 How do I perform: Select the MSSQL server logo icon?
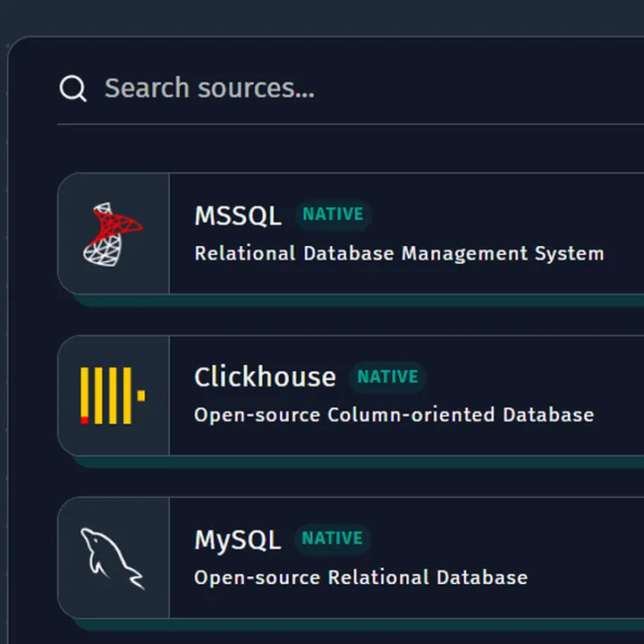[x=113, y=234]
